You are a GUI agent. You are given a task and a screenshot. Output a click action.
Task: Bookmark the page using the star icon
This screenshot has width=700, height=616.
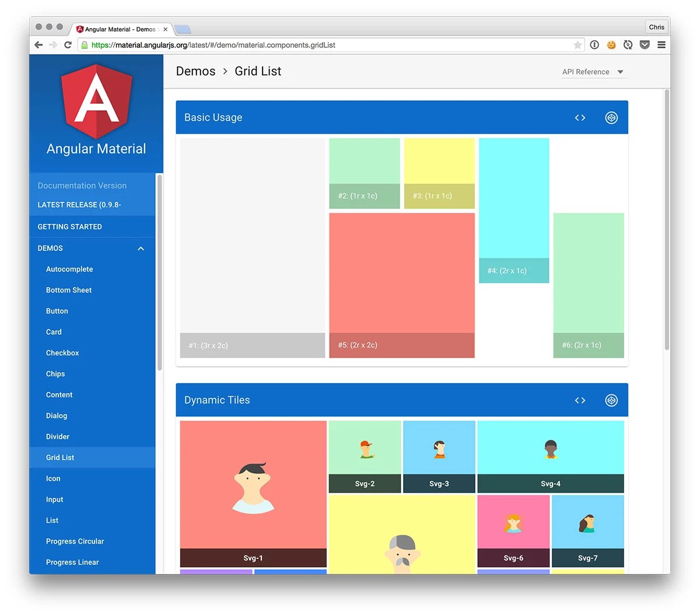coord(577,44)
